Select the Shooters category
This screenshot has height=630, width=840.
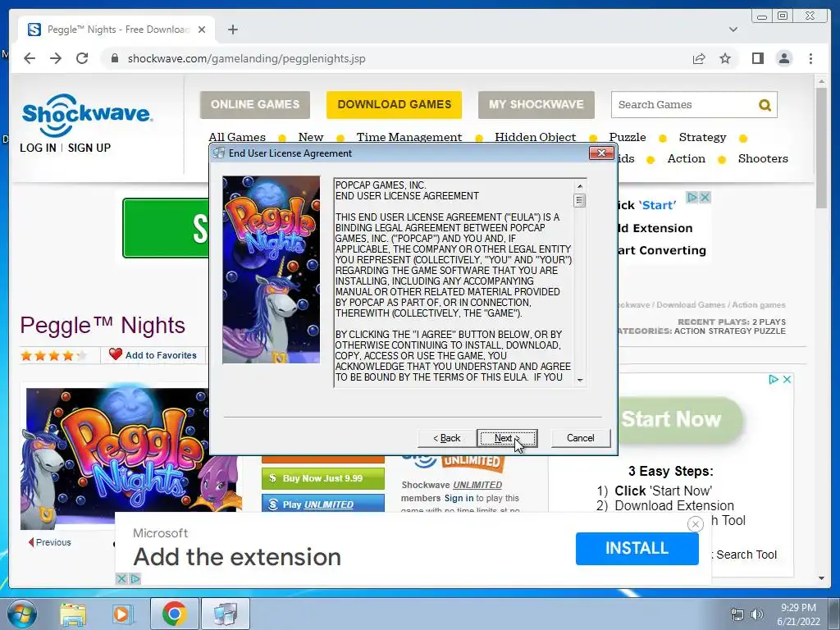coord(763,158)
